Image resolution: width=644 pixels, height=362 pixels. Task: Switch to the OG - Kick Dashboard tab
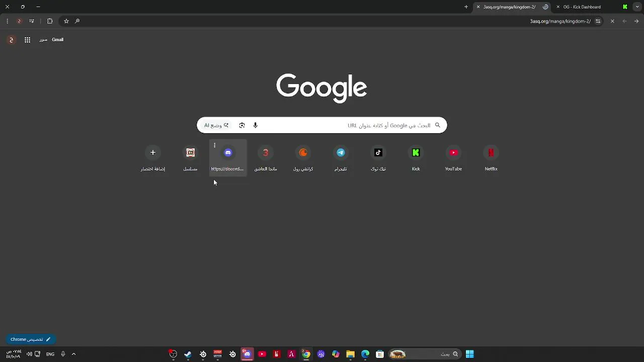pyautogui.click(x=591, y=7)
